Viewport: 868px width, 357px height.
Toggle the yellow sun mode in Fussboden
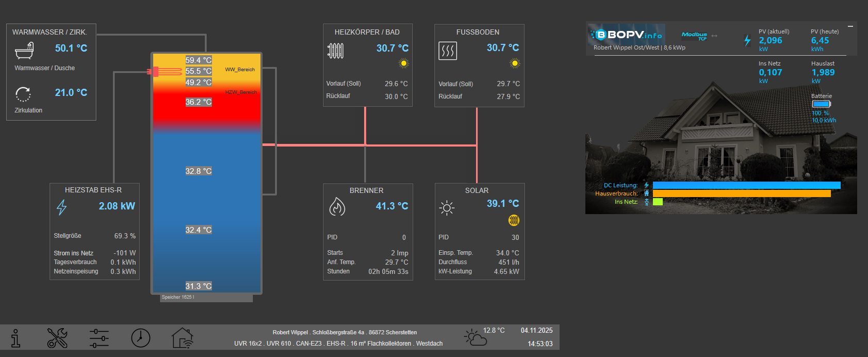coord(515,63)
